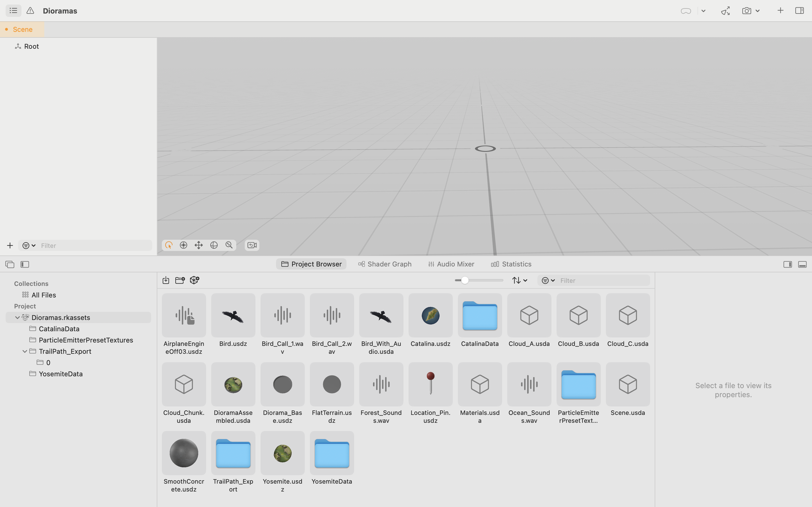
Task: Select the arrow selection tool in viewport
Action: click(169, 245)
